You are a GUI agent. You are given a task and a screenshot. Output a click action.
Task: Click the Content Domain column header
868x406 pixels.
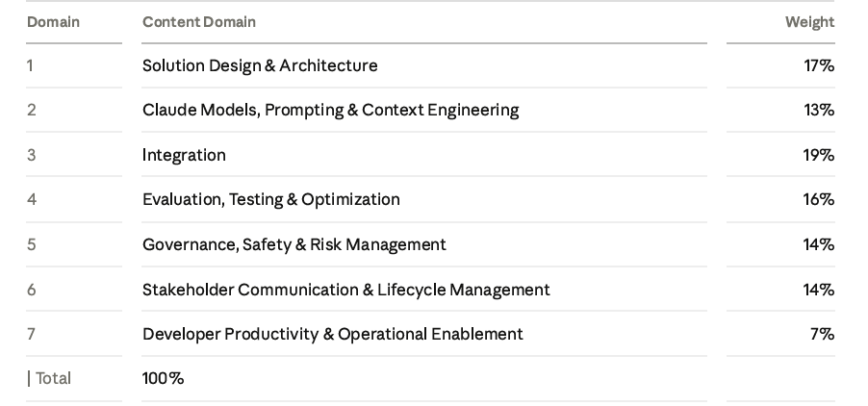(x=199, y=22)
